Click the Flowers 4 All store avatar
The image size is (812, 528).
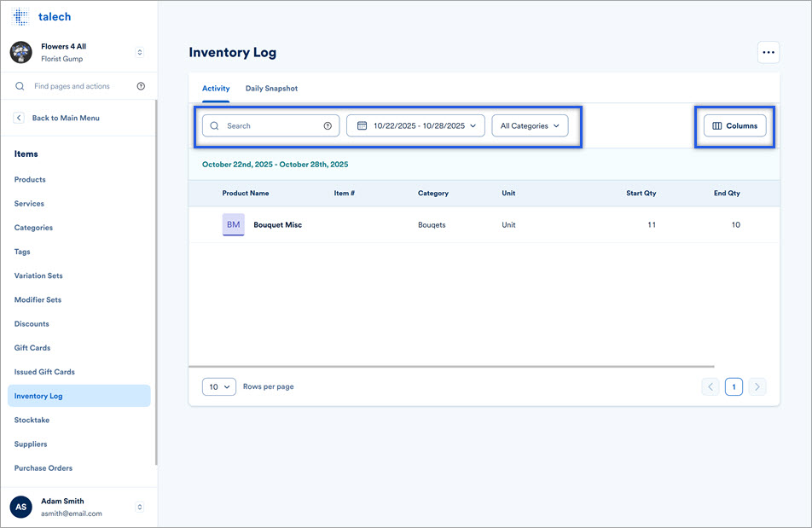[21, 52]
